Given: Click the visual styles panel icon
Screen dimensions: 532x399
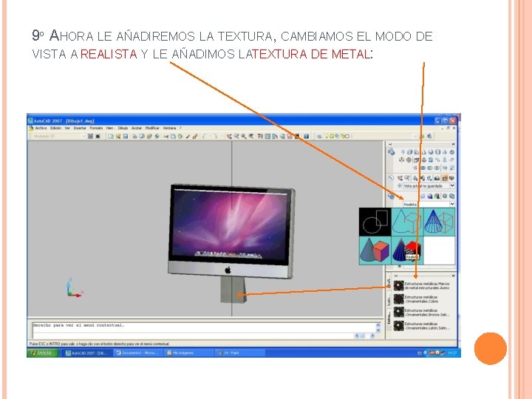Looking at the screenshot, I should pos(391,196).
